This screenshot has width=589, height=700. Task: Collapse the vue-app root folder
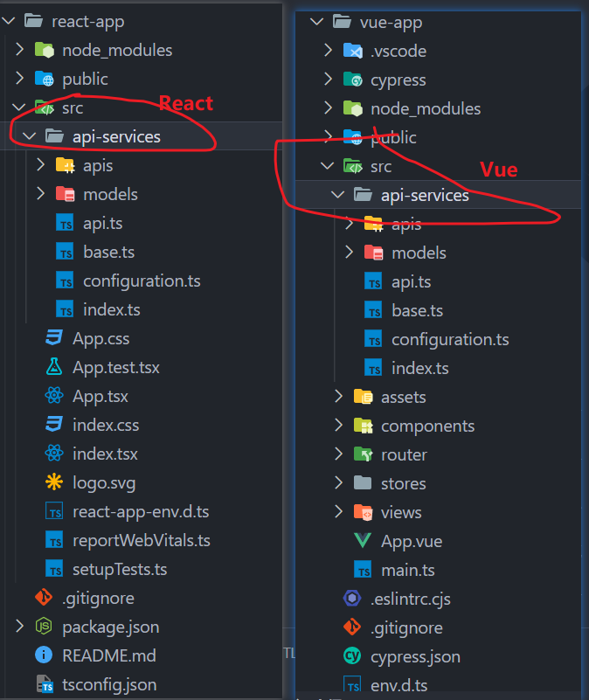point(317,21)
